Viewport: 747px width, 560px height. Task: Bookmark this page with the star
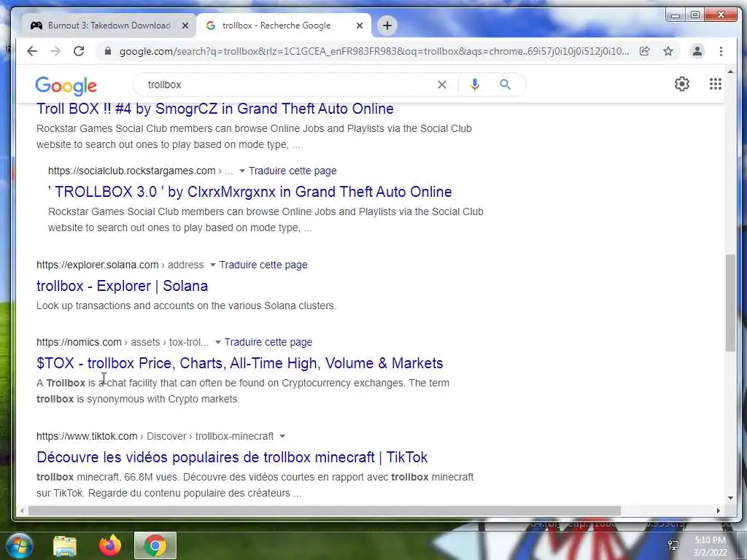[668, 51]
